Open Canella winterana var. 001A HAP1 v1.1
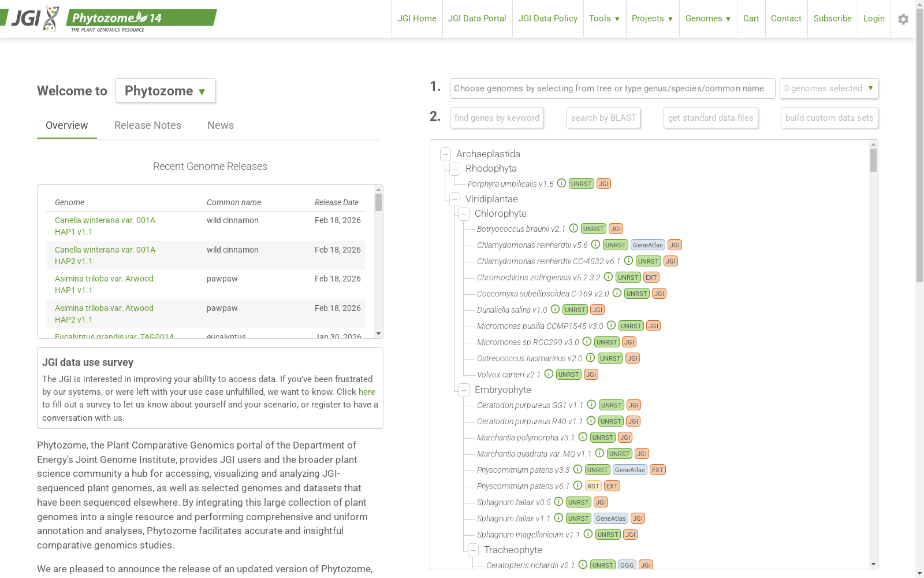Screen dimensions: 924x578 (x=105, y=226)
